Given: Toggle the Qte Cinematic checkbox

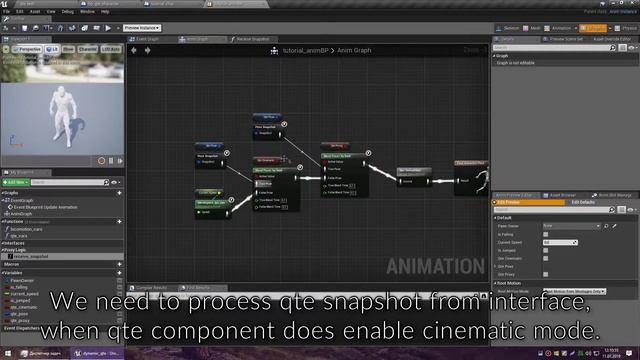Looking at the screenshot, I should click(546, 258).
